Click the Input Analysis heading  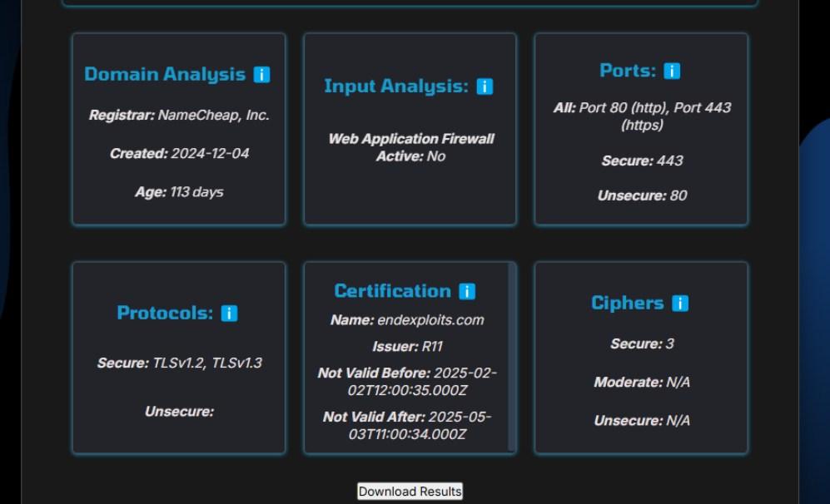tap(396, 86)
